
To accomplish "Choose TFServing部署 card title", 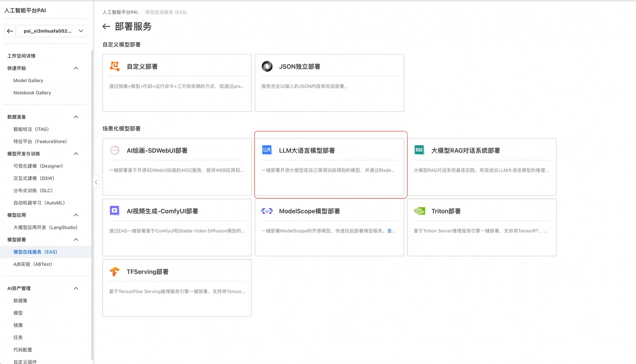I will click(148, 271).
